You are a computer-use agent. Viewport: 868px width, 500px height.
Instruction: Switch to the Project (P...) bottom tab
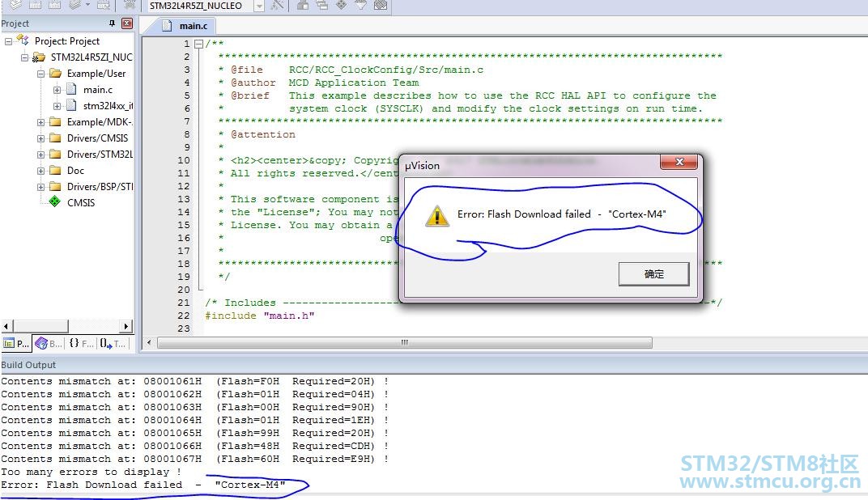(x=16, y=344)
